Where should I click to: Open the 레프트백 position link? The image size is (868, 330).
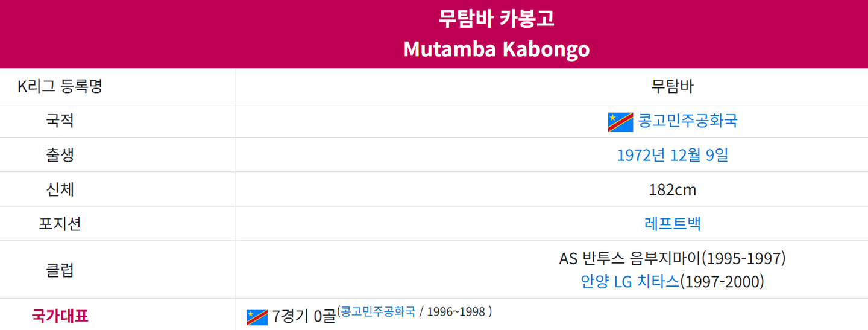673,224
